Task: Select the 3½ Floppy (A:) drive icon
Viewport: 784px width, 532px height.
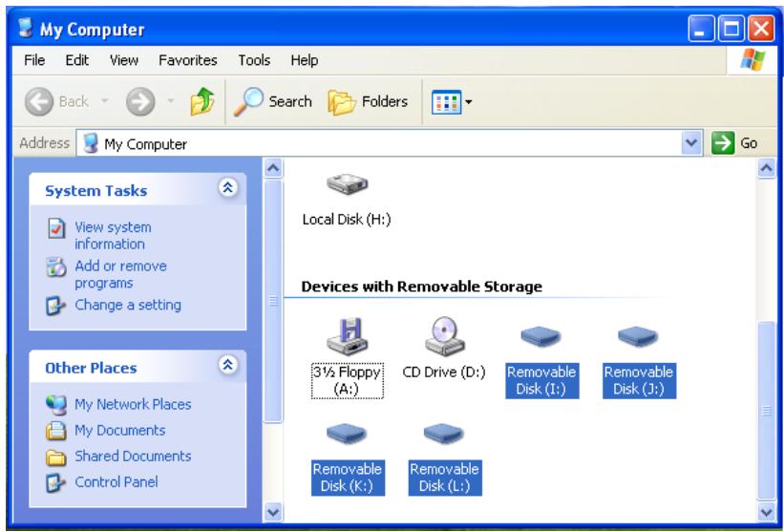Action: pyautogui.click(x=347, y=336)
